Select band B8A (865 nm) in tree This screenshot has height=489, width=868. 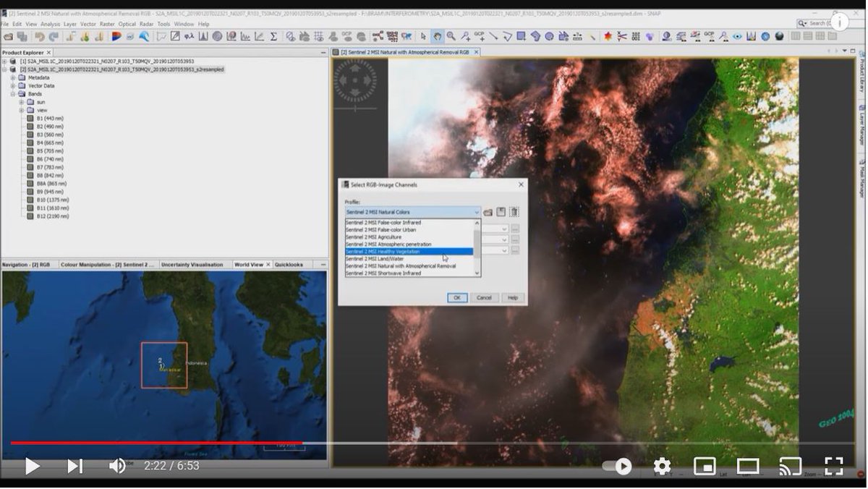[x=51, y=184]
